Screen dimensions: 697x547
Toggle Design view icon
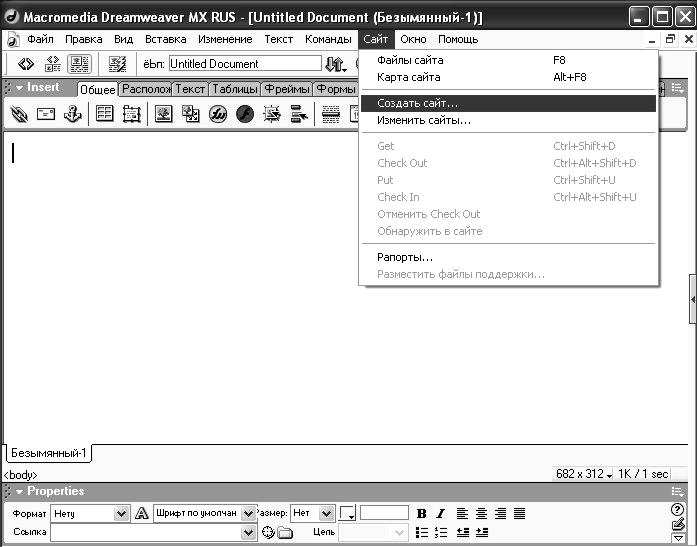pos(80,64)
